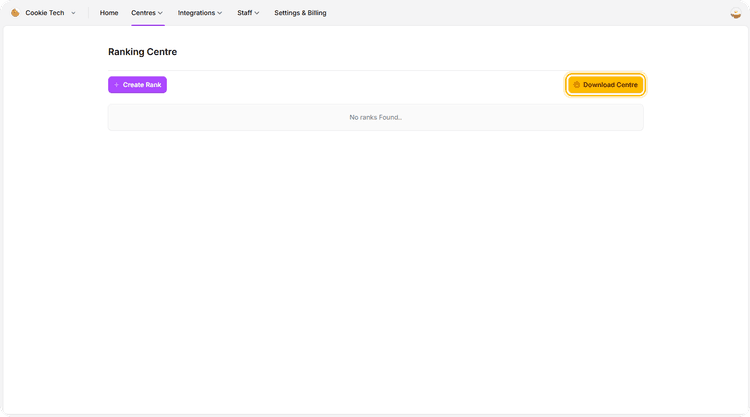Click the Cookie Tech cookie logo

click(15, 13)
